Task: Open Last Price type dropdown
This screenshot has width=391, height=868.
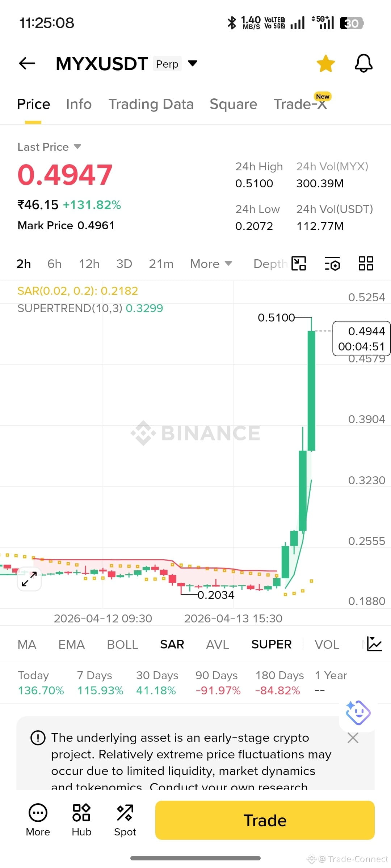Action: coord(49,147)
